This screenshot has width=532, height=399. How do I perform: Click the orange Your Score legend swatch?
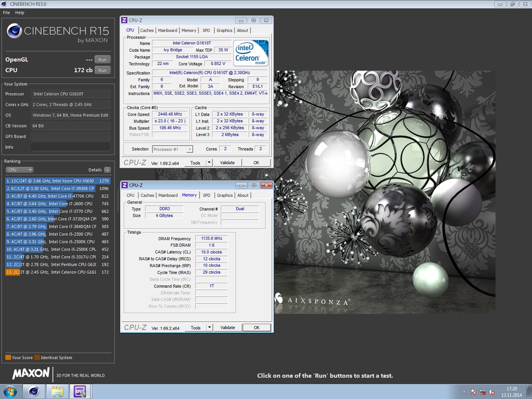click(8, 358)
